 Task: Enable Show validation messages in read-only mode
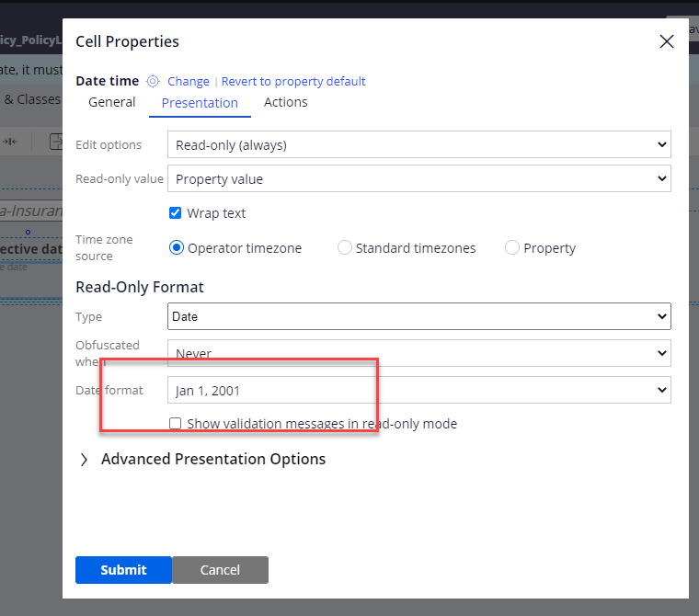click(x=175, y=424)
